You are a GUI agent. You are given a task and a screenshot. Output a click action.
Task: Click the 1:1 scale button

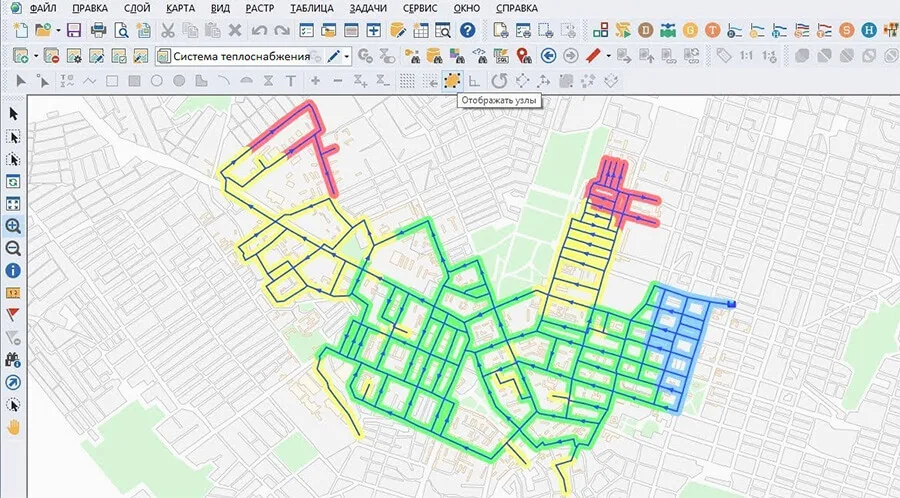point(746,56)
